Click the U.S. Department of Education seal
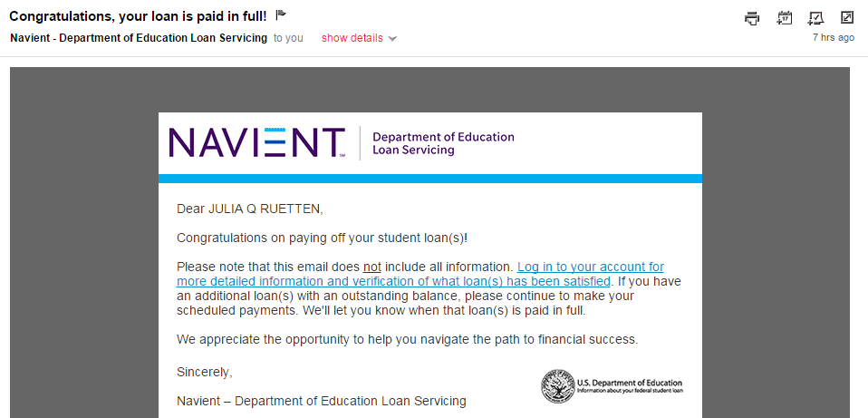Viewport: 868px width, 418px height. click(557, 386)
